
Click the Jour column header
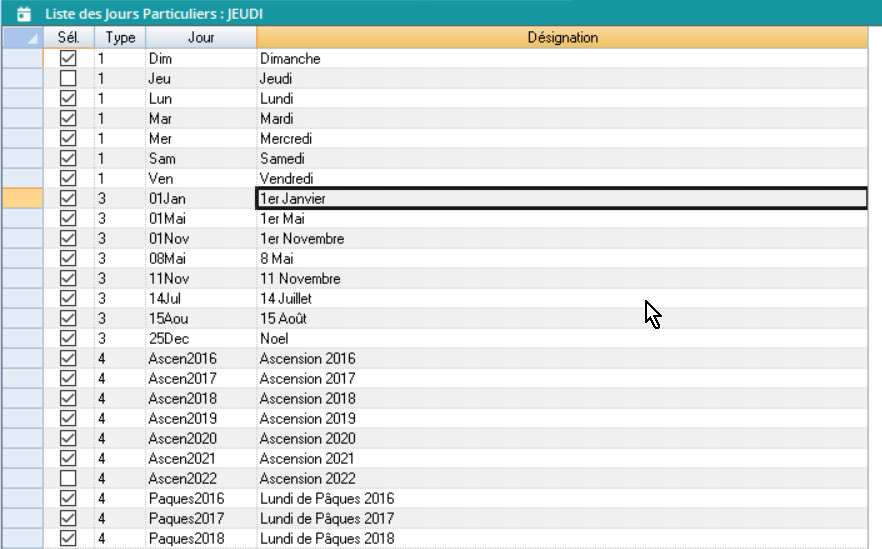point(200,38)
